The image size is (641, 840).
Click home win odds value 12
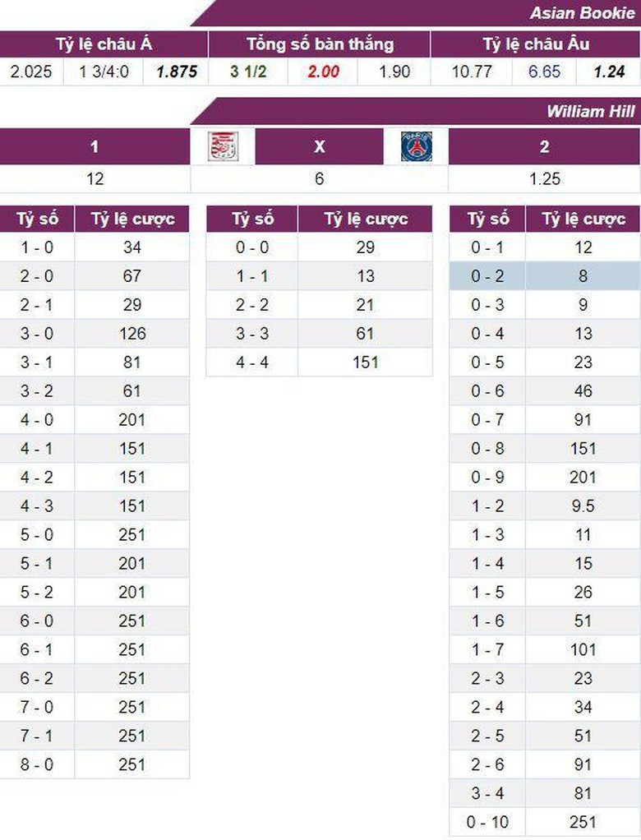point(95,178)
